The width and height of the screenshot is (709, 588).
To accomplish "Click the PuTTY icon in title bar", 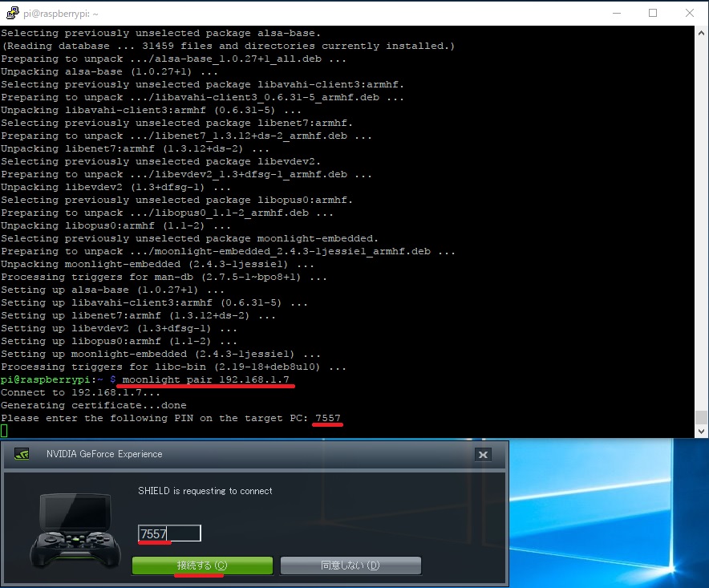I will (x=12, y=13).
